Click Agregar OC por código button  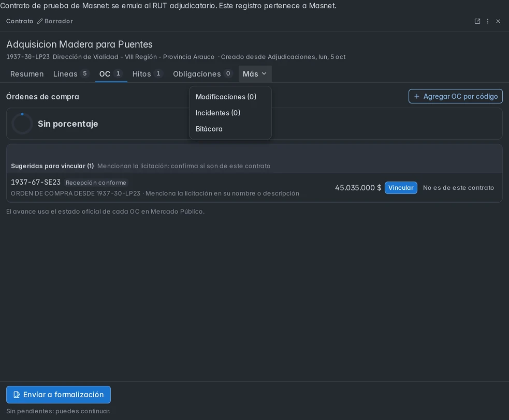[x=456, y=96]
